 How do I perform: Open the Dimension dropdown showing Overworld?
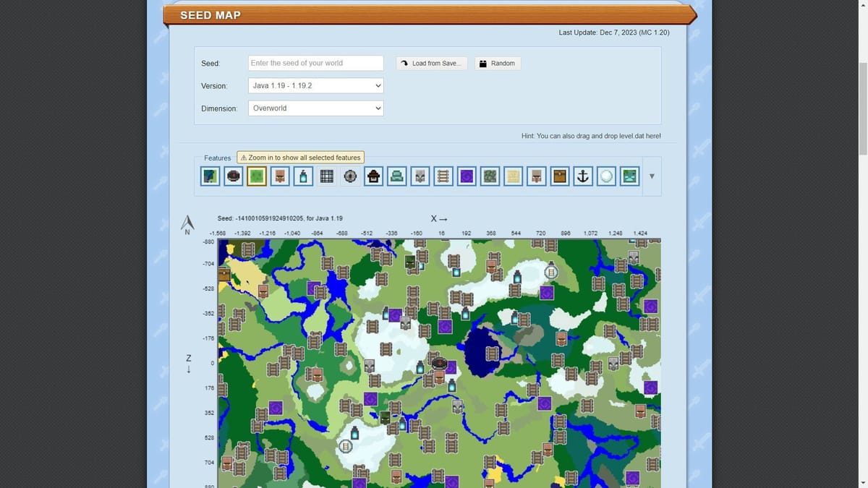coord(315,108)
